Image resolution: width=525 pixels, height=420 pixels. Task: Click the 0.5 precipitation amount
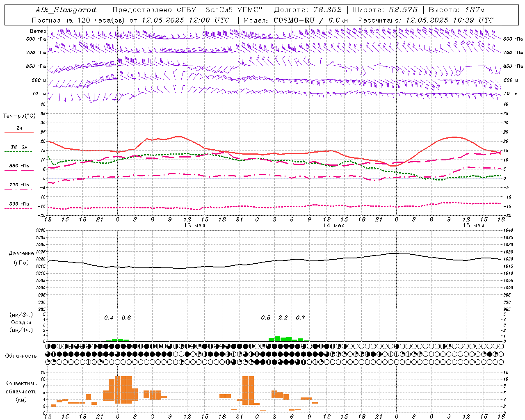click(266, 318)
